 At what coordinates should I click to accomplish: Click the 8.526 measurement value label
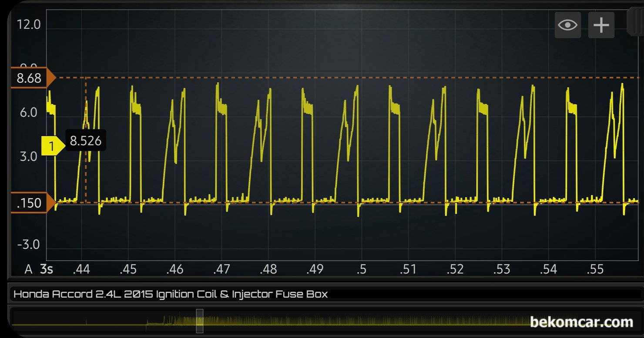click(86, 141)
